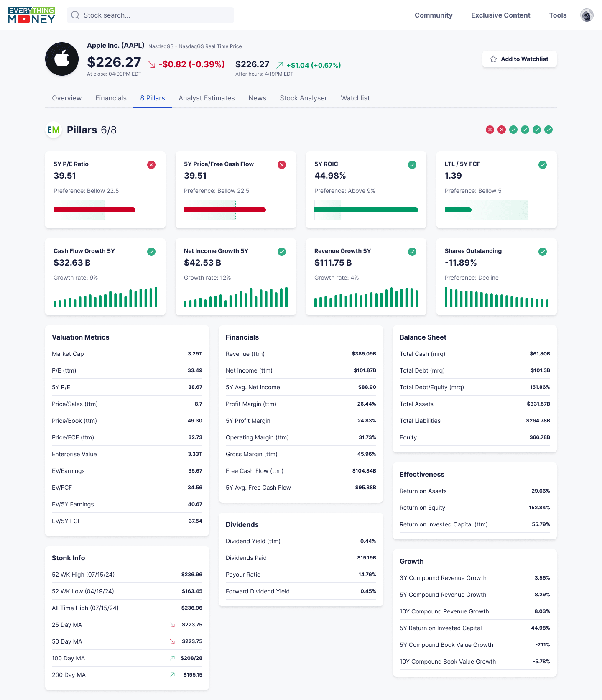602x700 pixels.
Task: Open the Overview tab
Action: click(x=67, y=98)
